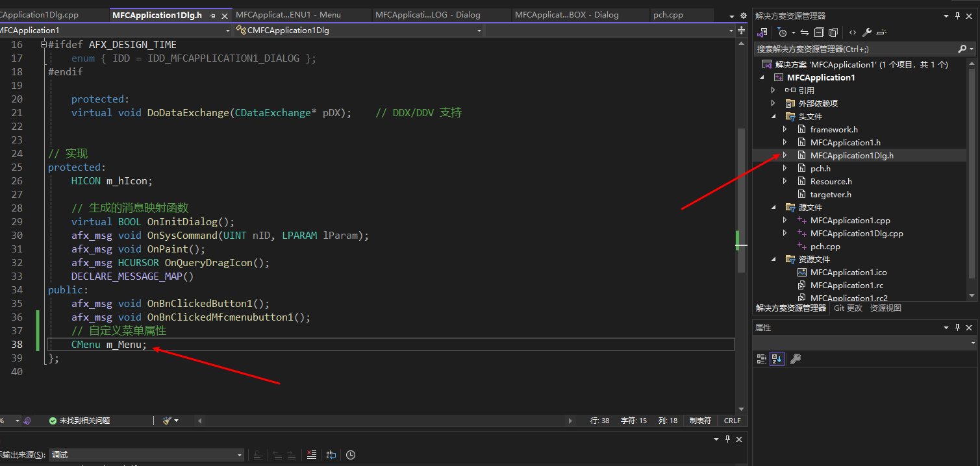Expand the 外部依赖项 node
Image resolution: width=980 pixels, height=466 pixels.
click(x=773, y=103)
